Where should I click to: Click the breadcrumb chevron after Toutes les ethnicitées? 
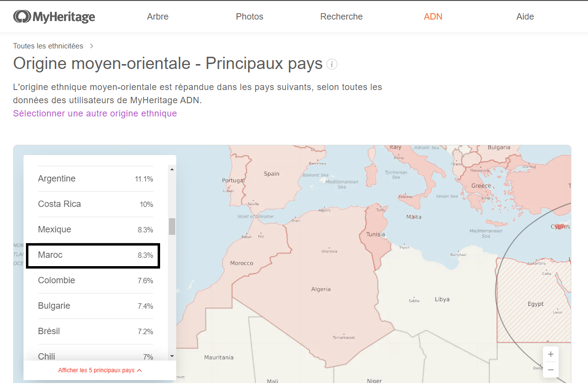click(92, 46)
